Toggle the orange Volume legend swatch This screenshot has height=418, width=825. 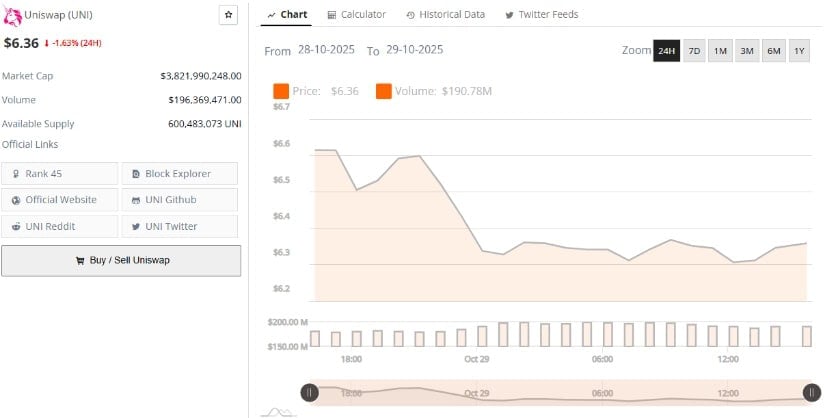pyautogui.click(x=384, y=91)
